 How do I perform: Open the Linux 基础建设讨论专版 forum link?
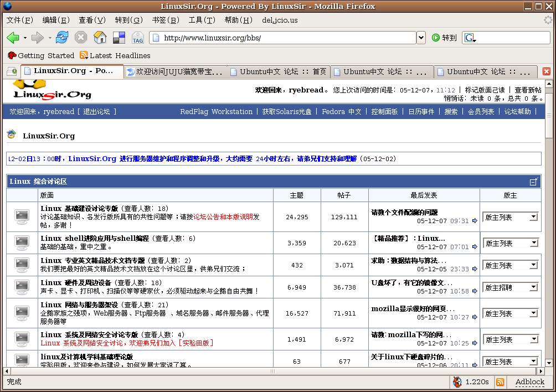coord(79,208)
